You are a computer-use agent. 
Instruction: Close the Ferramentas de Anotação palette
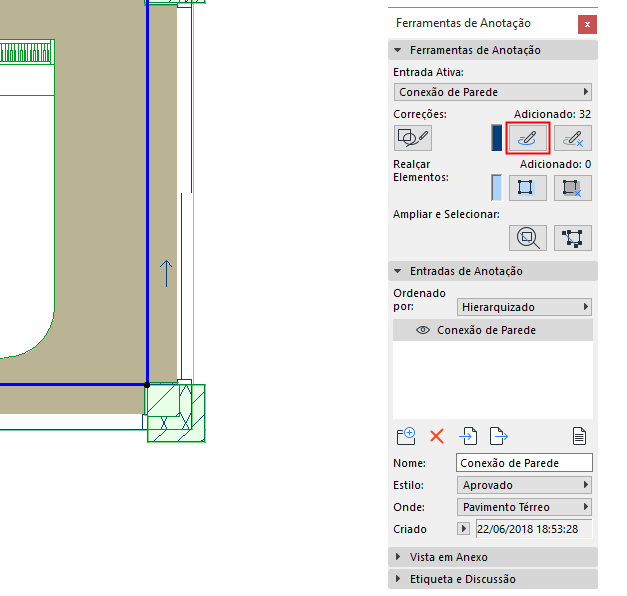click(587, 24)
